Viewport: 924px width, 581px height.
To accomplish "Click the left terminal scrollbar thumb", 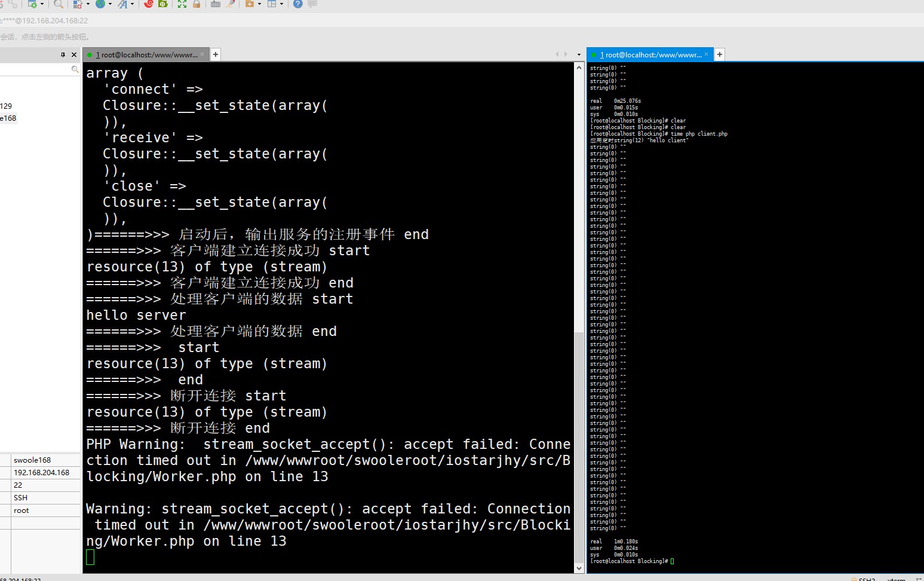I will click(579, 447).
